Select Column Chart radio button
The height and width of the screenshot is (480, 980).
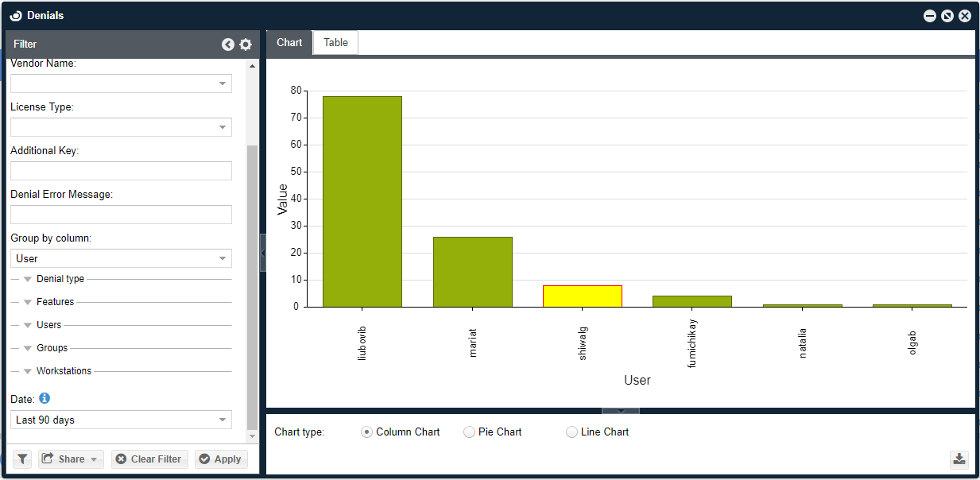pyautogui.click(x=366, y=432)
